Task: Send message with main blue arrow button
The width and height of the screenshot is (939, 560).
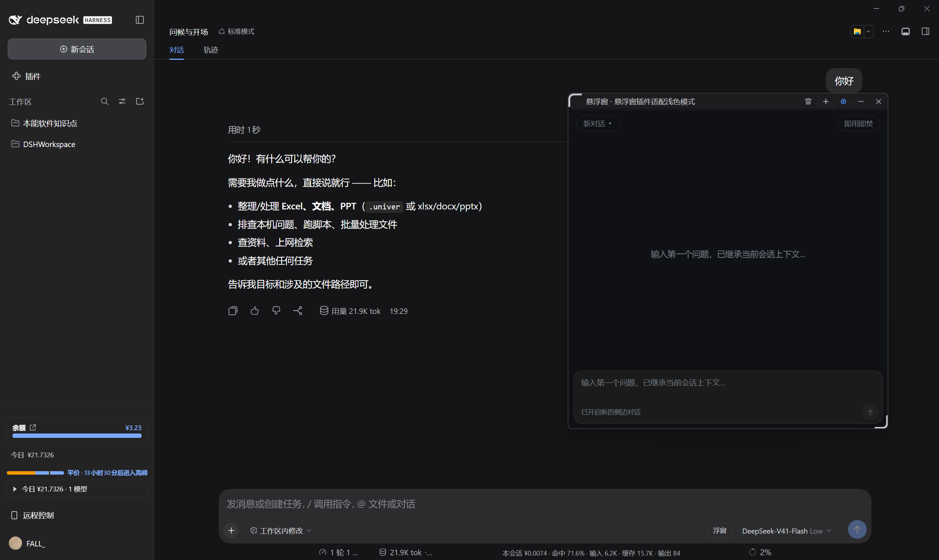Action: (x=857, y=530)
